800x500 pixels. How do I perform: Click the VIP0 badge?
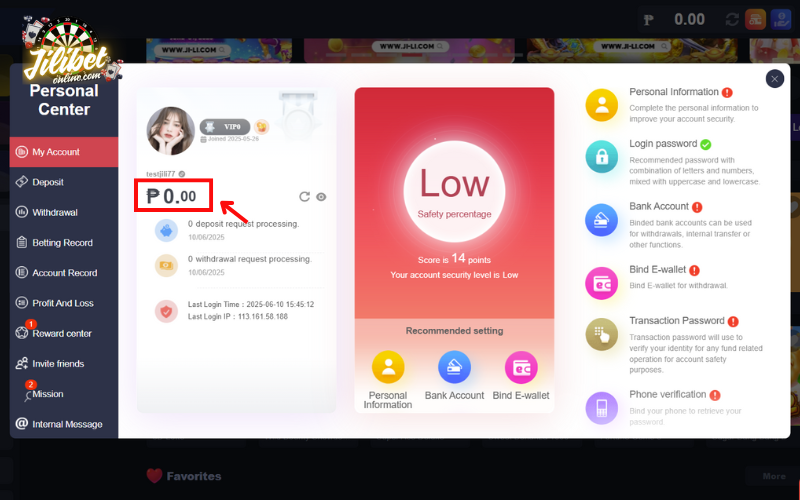click(x=224, y=127)
